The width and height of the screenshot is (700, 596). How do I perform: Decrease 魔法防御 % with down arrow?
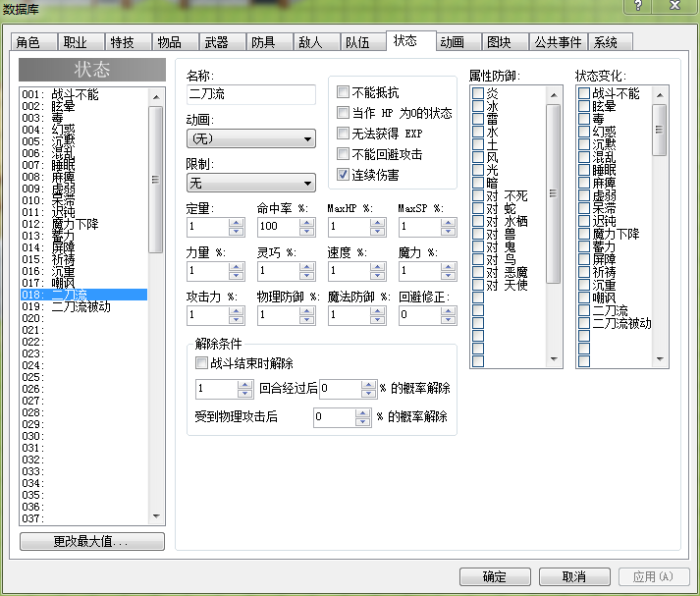tap(378, 320)
